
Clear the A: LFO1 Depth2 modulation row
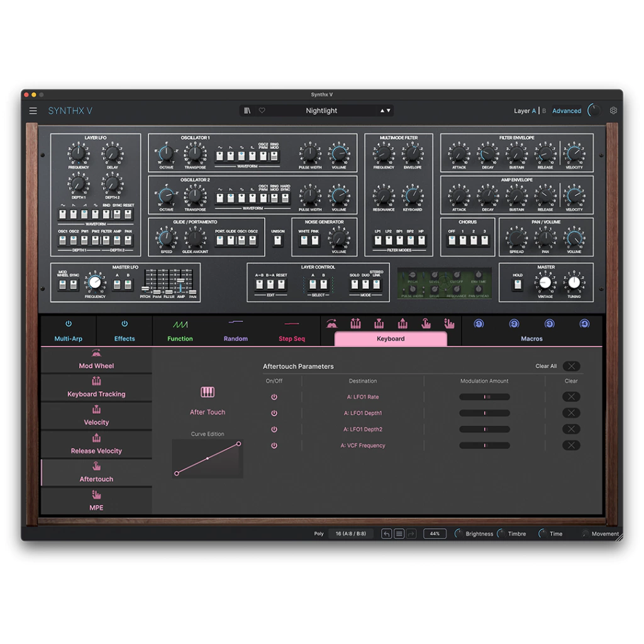point(571,429)
